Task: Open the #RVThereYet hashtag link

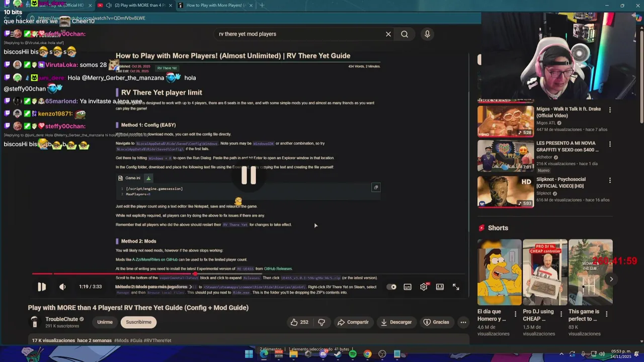Action: tap(157, 340)
